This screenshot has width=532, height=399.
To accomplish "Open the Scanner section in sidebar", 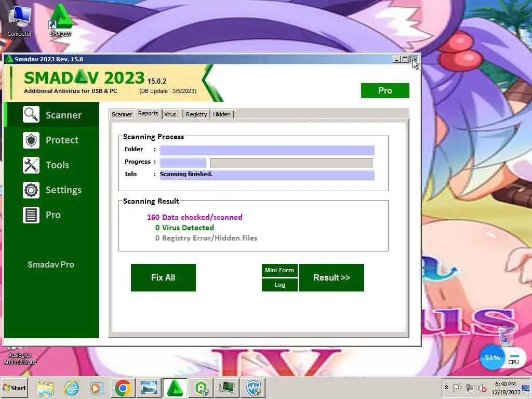I will click(52, 115).
